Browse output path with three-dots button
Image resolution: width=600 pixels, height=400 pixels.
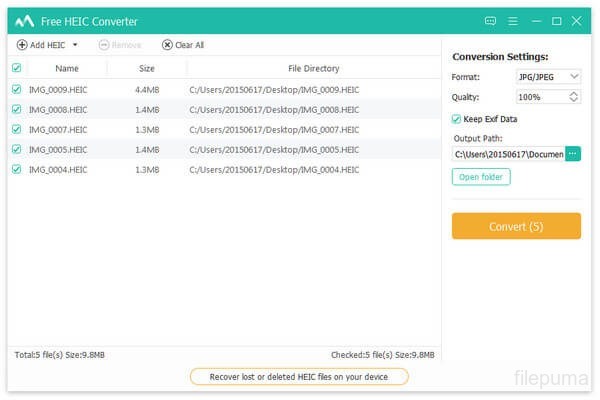(573, 154)
